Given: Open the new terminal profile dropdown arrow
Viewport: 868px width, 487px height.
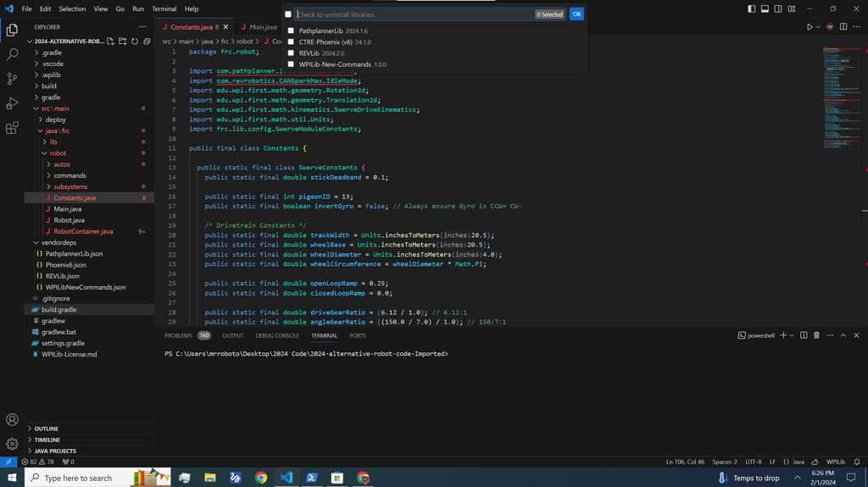Looking at the screenshot, I should tap(792, 335).
